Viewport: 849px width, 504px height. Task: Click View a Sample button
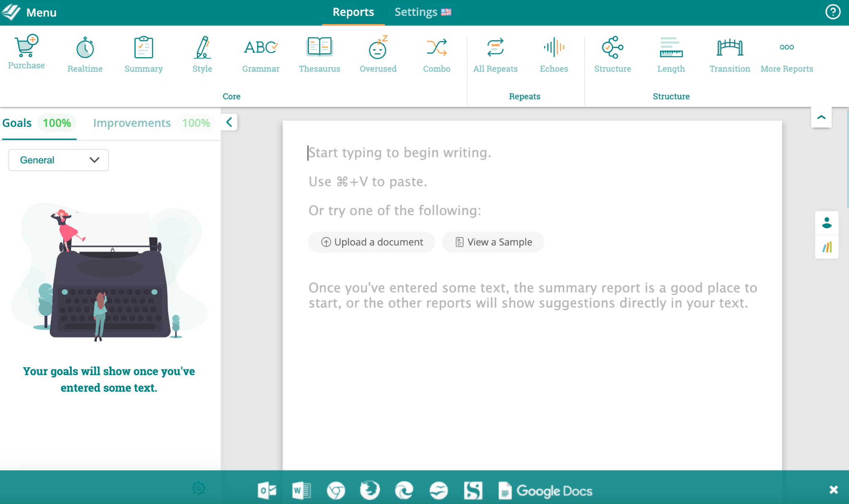point(493,242)
